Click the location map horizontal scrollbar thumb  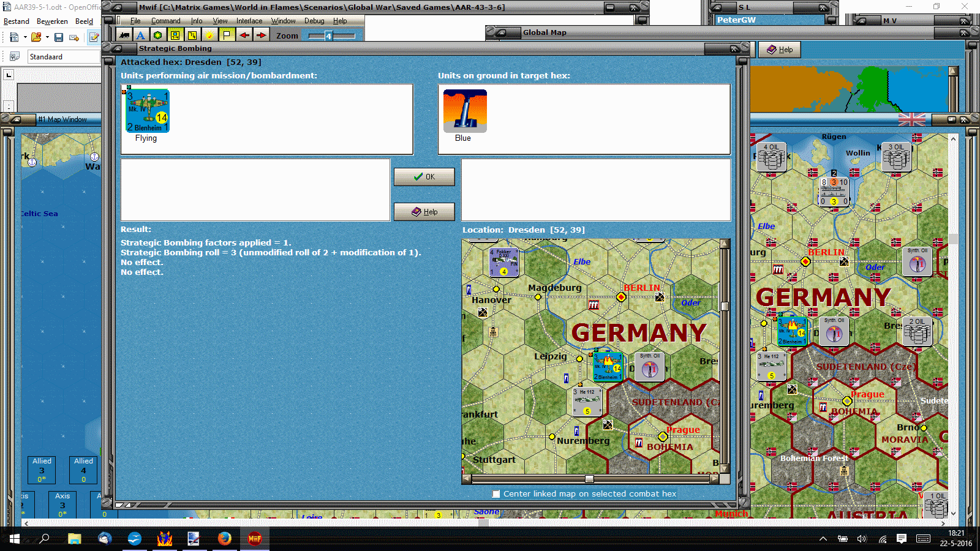coord(589,479)
